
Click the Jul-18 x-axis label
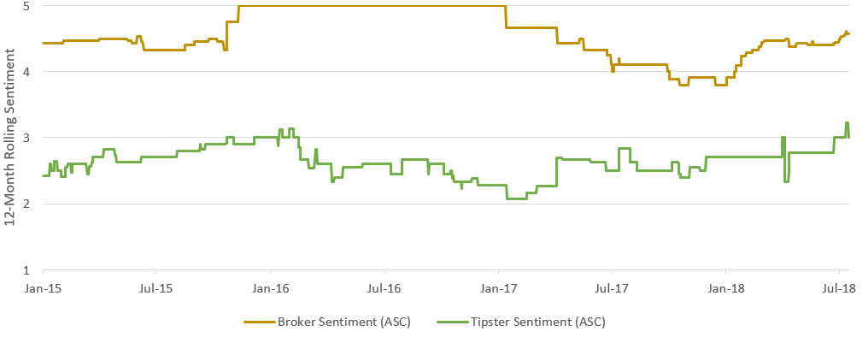point(840,290)
